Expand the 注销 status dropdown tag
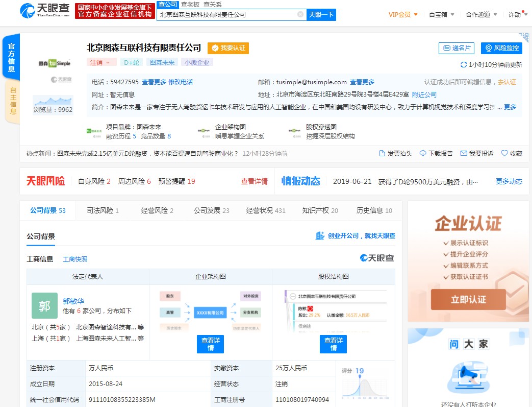The height and width of the screenshot is (407, 532). [x=101, y=62]
